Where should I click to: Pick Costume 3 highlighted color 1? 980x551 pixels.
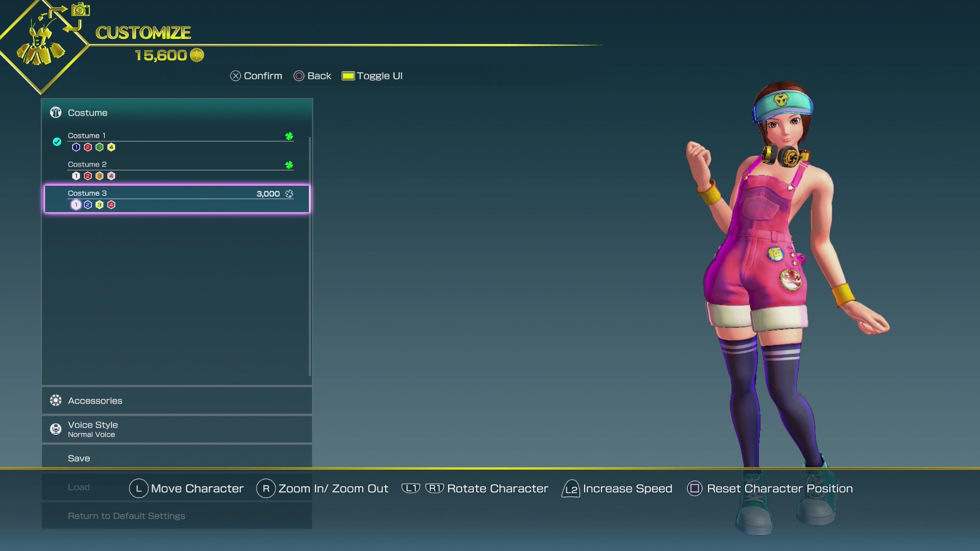tap(76, 205)
